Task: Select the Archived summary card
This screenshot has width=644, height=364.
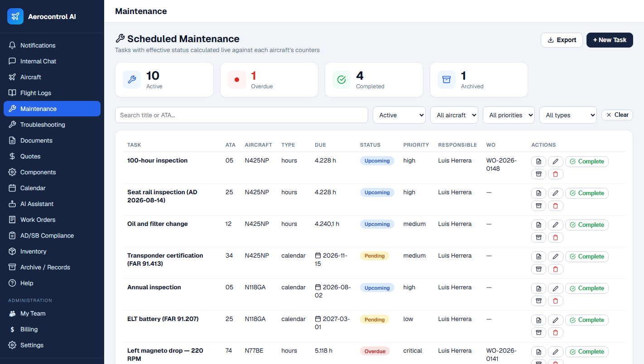Action: click(479, 80)
